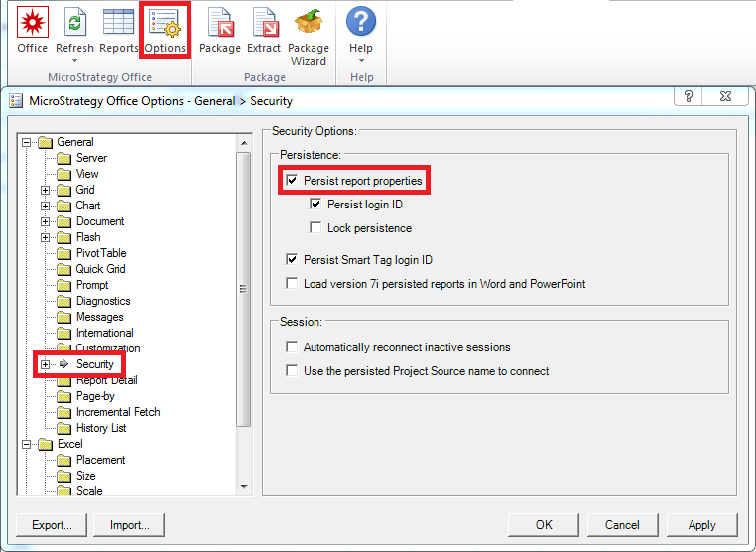Confirm with the OK button
Viewport: 756px width, 552px height.
coord(544,525)
